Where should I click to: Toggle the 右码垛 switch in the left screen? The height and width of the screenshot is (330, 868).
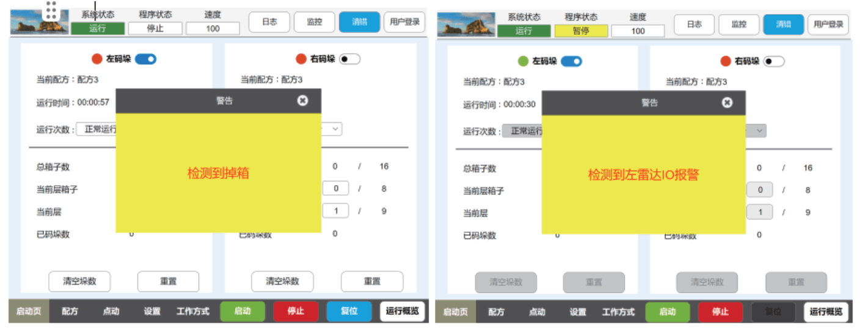click(x=350, y=59)
